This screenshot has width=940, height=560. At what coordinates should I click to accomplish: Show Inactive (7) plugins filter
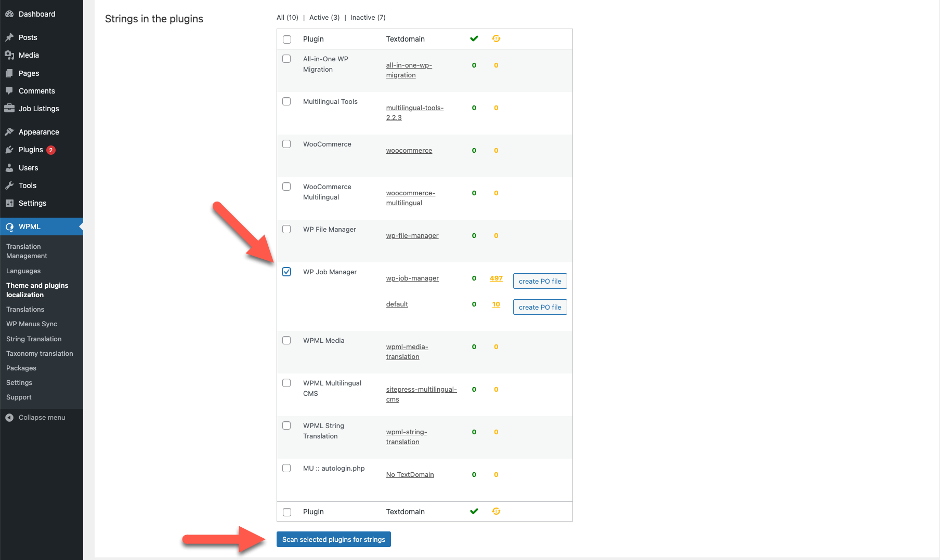coord(368,18)
